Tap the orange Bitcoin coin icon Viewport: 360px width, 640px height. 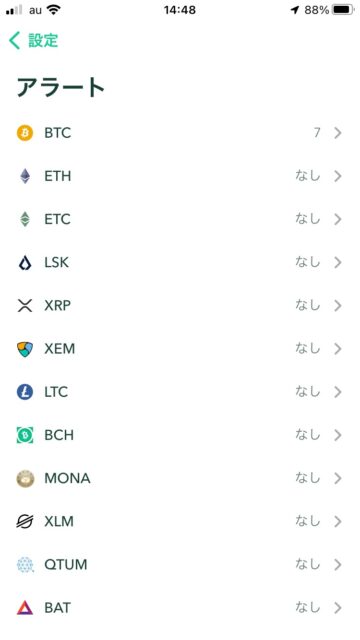[x=25, y=133]
